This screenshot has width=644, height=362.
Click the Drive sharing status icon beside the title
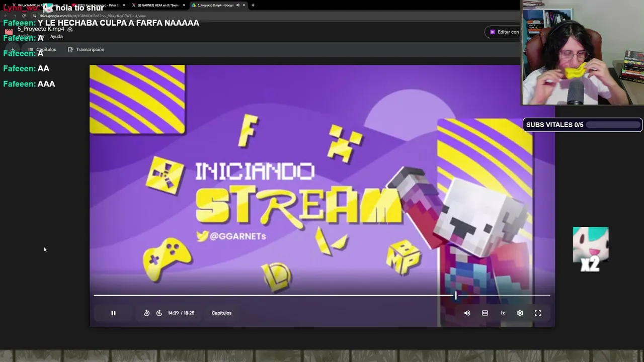pyautogui.click(x=70, y=29)
